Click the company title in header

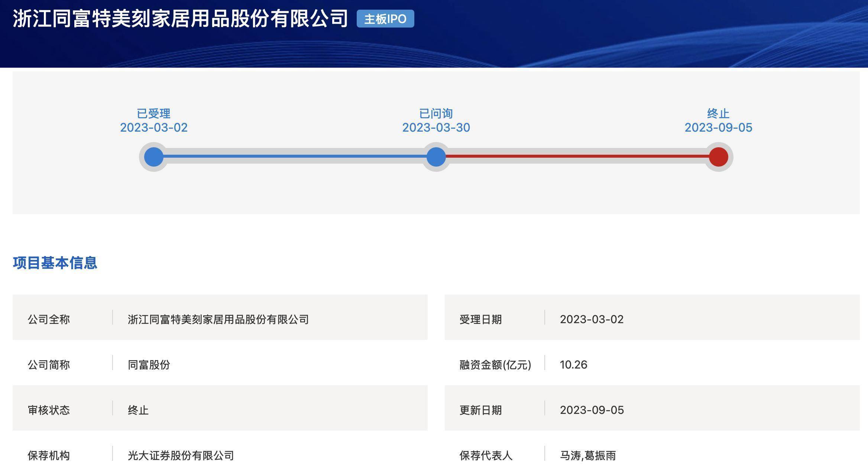180,19
